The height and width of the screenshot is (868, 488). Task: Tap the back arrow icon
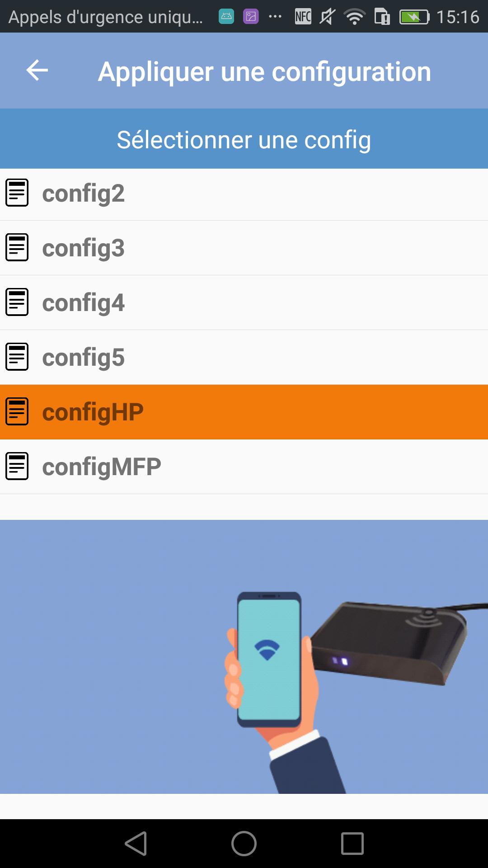point(37,71)
